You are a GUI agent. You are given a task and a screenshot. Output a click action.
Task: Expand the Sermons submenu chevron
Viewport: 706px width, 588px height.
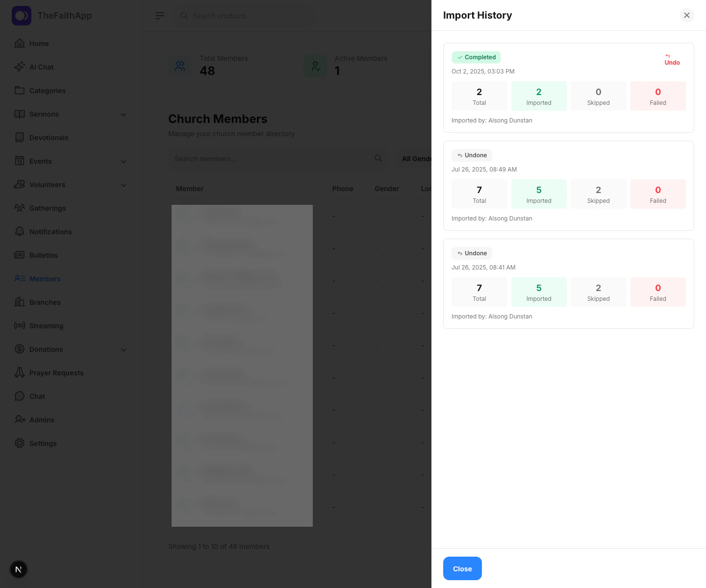point(124,114)
